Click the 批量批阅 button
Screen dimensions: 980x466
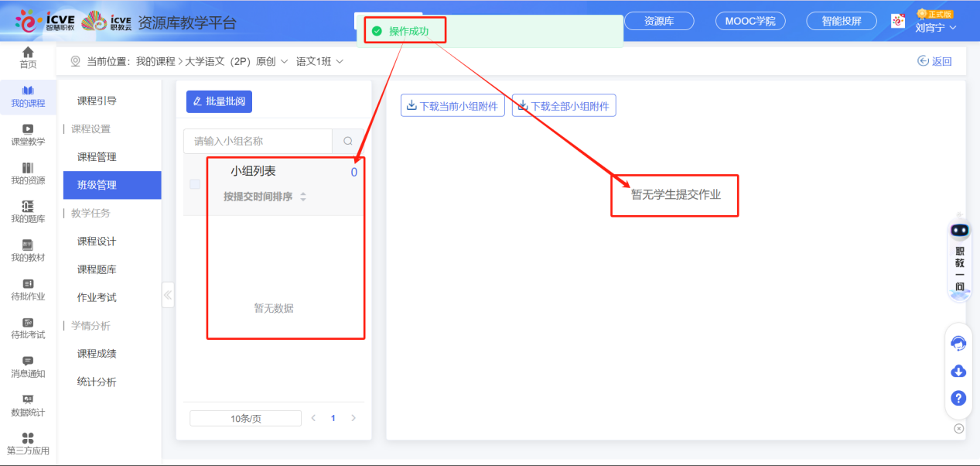tap(218, 101)
